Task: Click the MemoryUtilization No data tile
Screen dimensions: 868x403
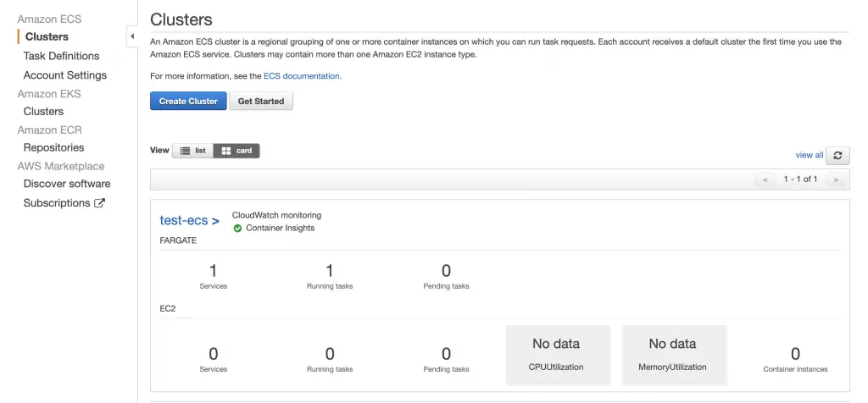Action: (x=674, y=355)
